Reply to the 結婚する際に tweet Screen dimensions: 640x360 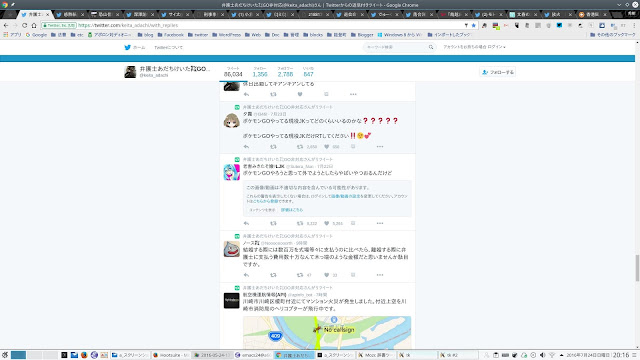246,275
